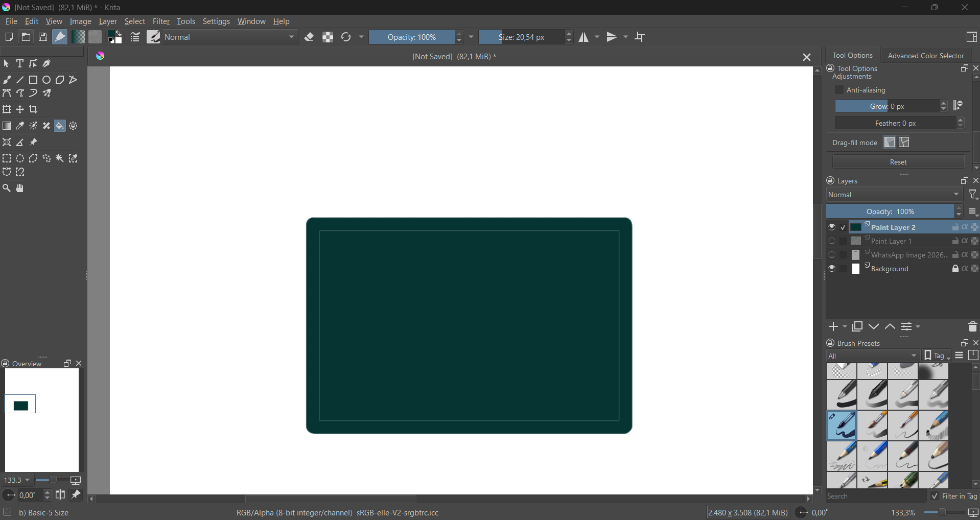Hide the Background layer with its eye icon

(832, 269)
